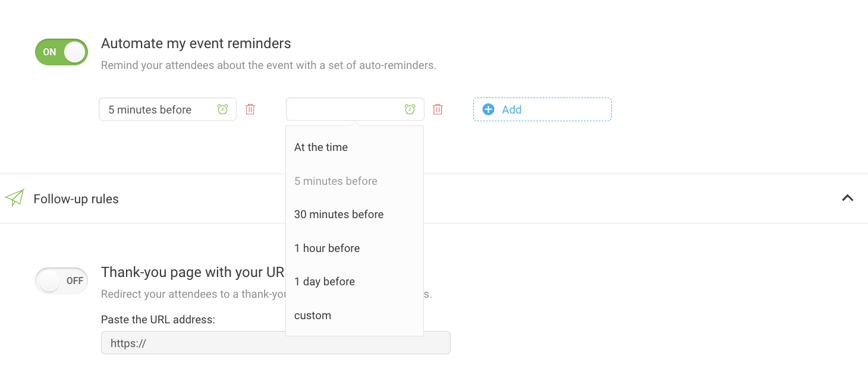This screenshot has height=378, width=868.
Task: Click the empty second reminder dropdown field
Action: [355, 109]
